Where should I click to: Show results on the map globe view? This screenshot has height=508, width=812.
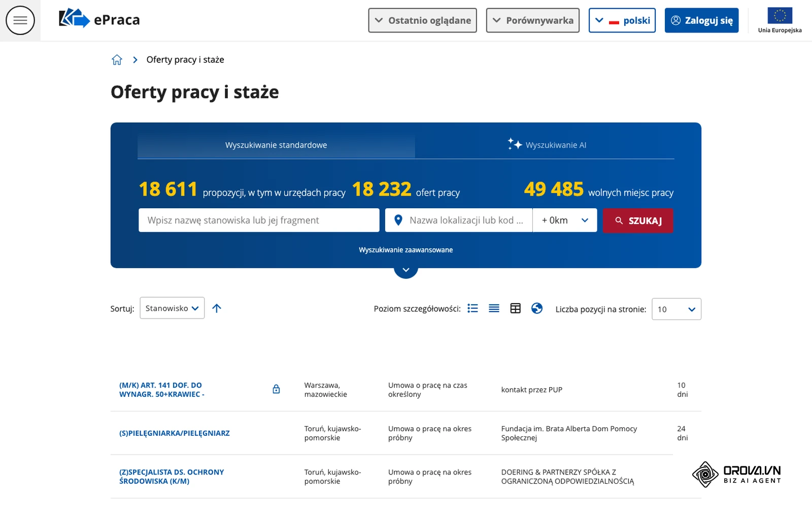537,308
